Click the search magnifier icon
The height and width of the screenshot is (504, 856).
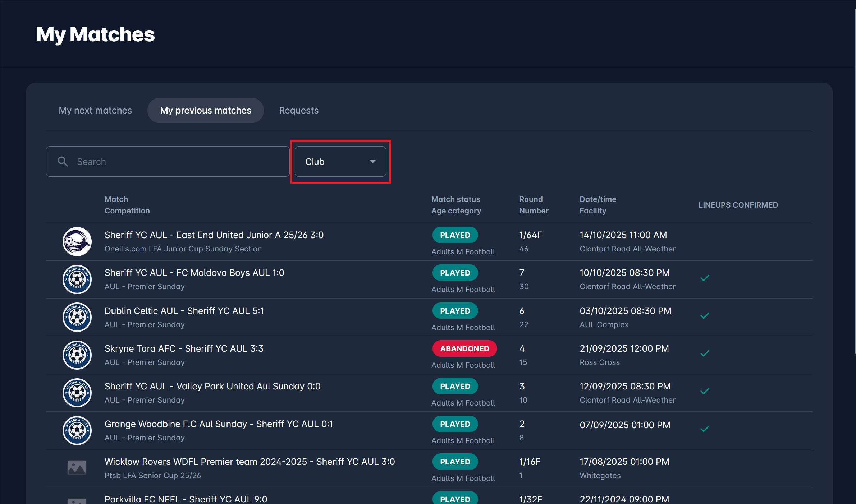pos(63,162)
